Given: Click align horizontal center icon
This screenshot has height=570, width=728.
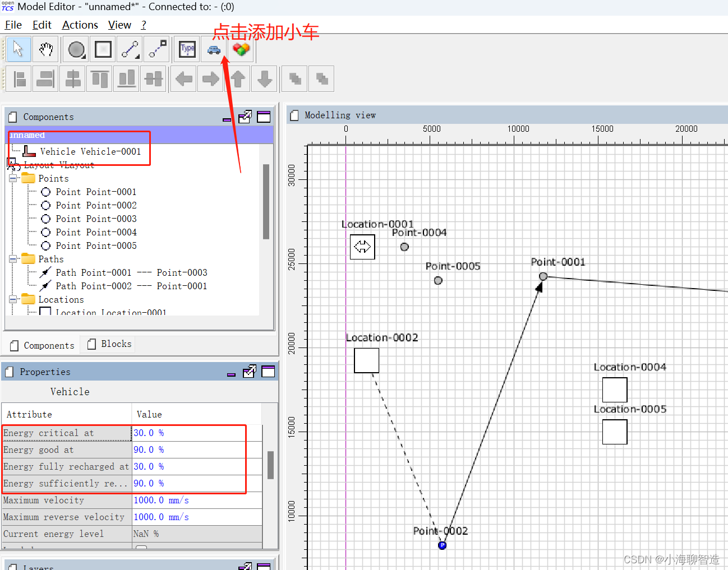Looking at the screenshot, I should [x=72, y=78].
